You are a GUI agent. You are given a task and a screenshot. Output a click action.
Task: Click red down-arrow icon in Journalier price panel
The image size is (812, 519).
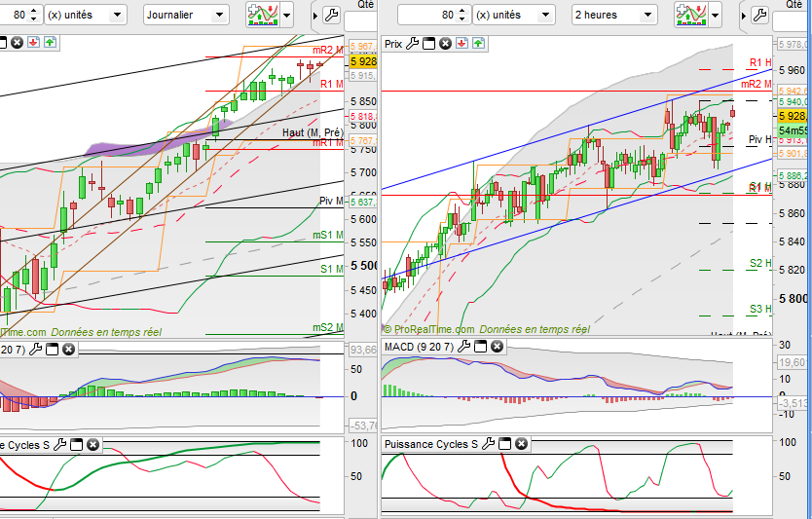coord(34,43)
